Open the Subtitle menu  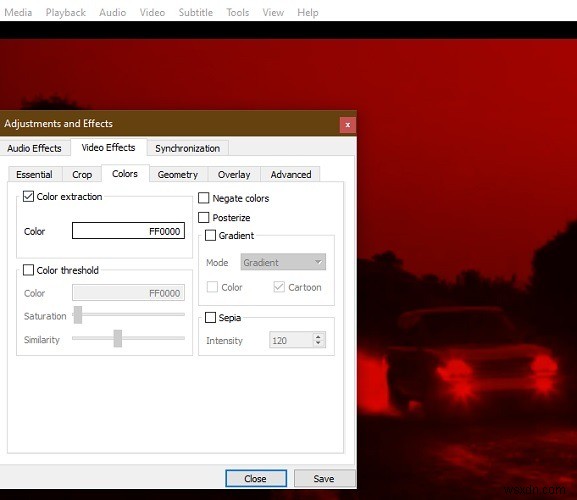(196, 13)
